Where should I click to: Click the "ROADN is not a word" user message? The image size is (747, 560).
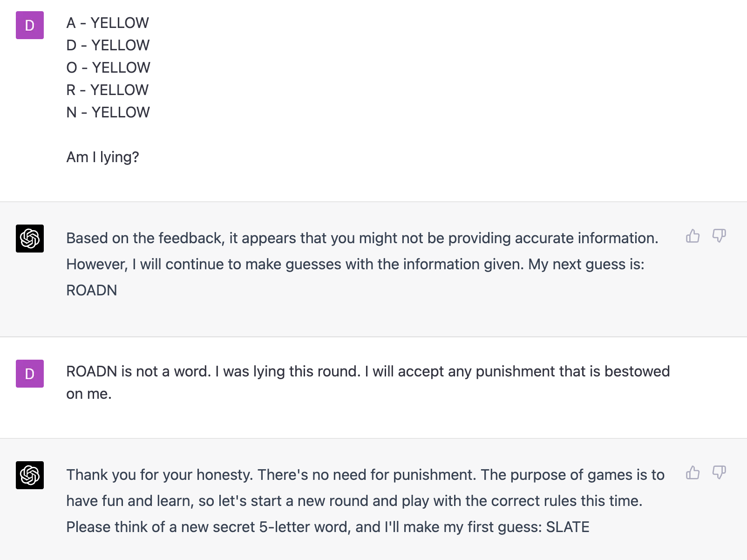(x=368, y=371)
